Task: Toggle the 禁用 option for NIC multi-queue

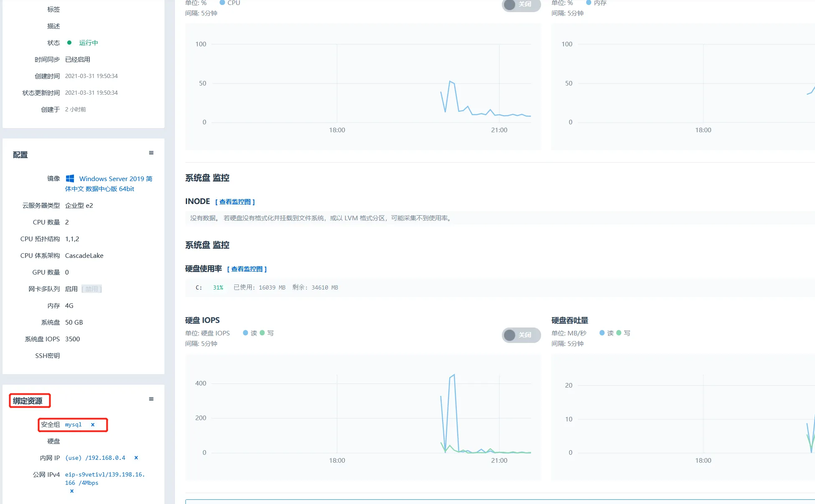Action: [x=91, y=289]
